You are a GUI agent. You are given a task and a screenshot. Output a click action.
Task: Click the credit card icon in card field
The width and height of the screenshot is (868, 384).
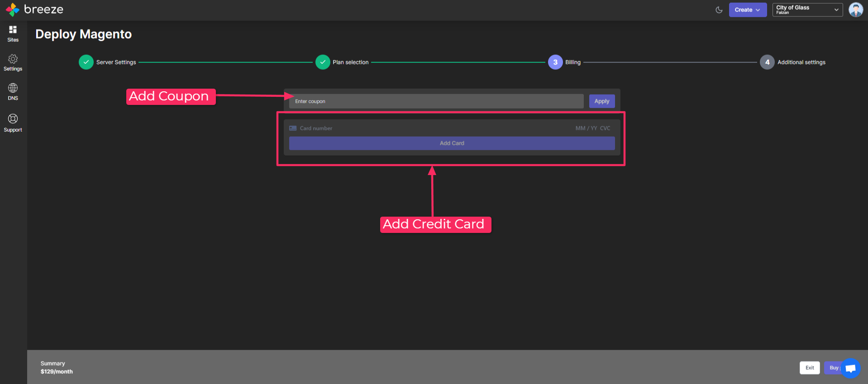pos(293,128)
